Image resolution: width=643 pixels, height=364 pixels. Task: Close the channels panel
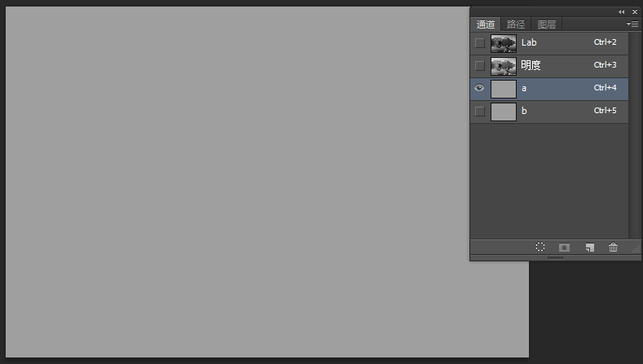635,12
